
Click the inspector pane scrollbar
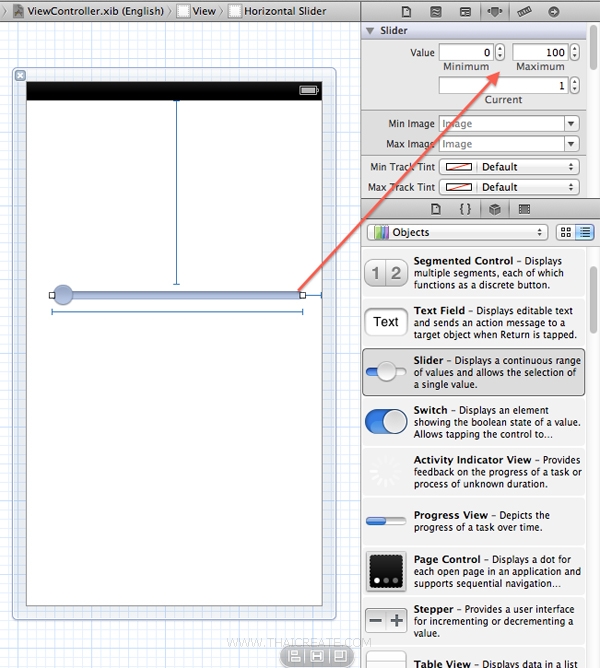coord(593,47)
